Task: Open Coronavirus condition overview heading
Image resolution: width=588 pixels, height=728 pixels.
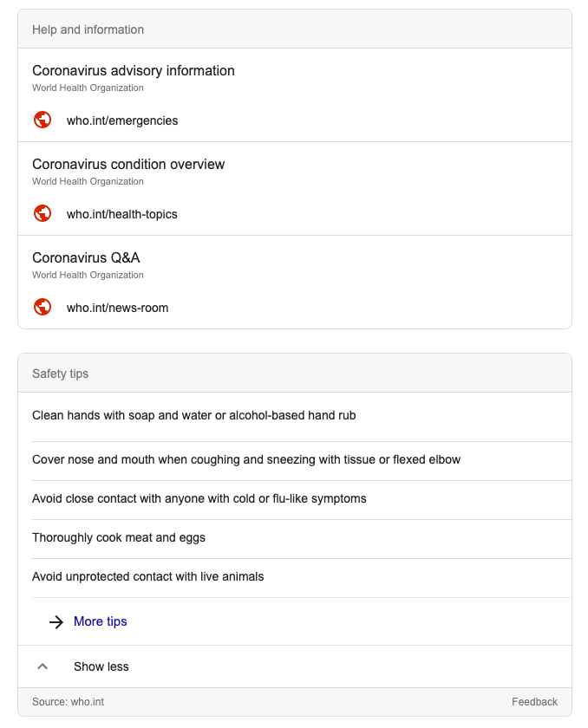Action: [128, 165]
